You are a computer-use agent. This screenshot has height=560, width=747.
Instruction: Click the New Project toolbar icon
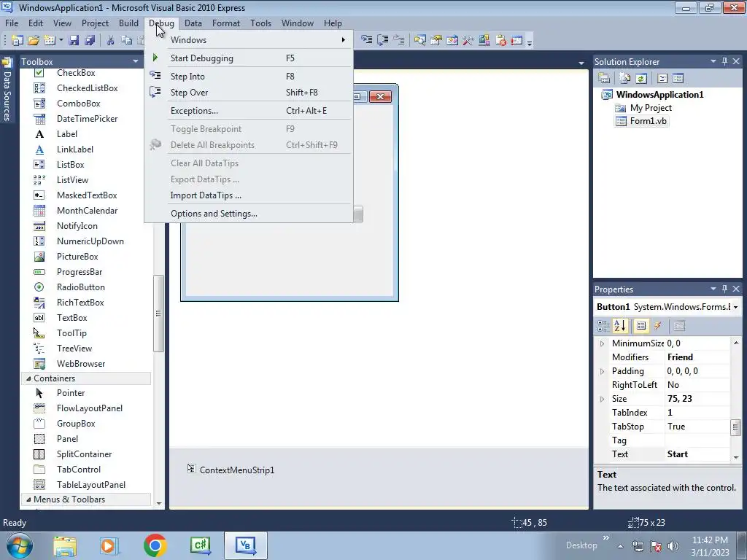18,41
